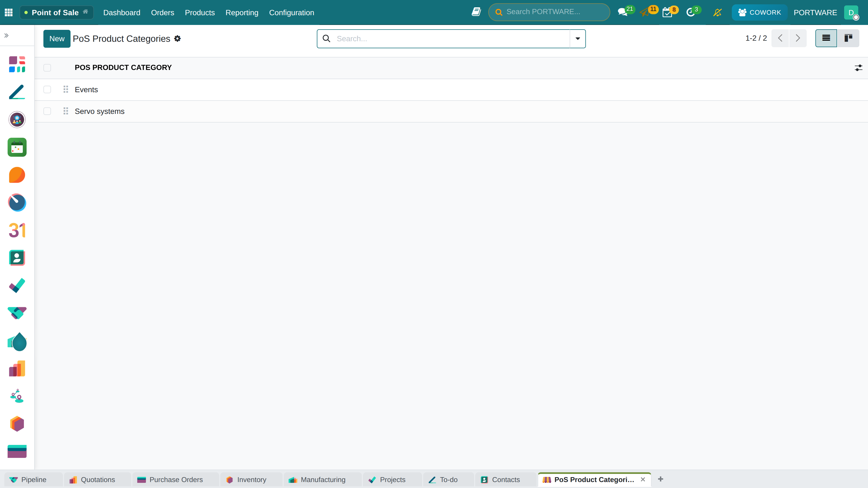Switch to the Pipeline bottom tab
The image size is (868, 488).
click(x=34, y=480)
